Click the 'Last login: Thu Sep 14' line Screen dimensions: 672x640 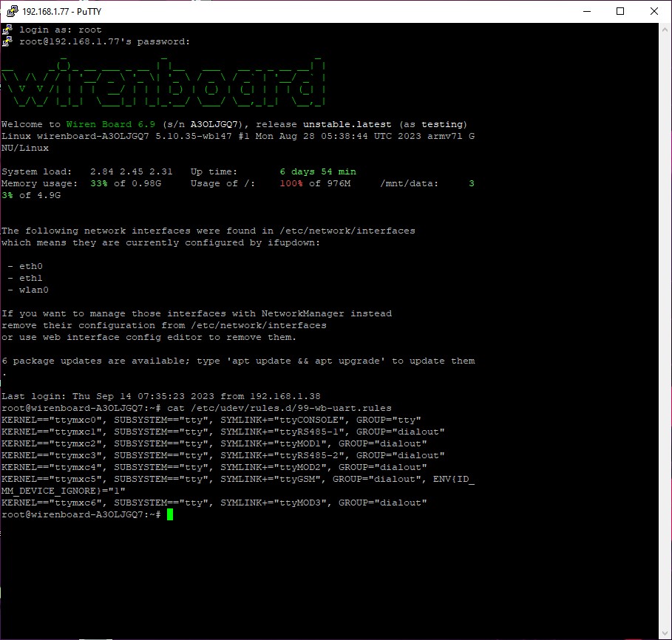click(x=160, y=396)
